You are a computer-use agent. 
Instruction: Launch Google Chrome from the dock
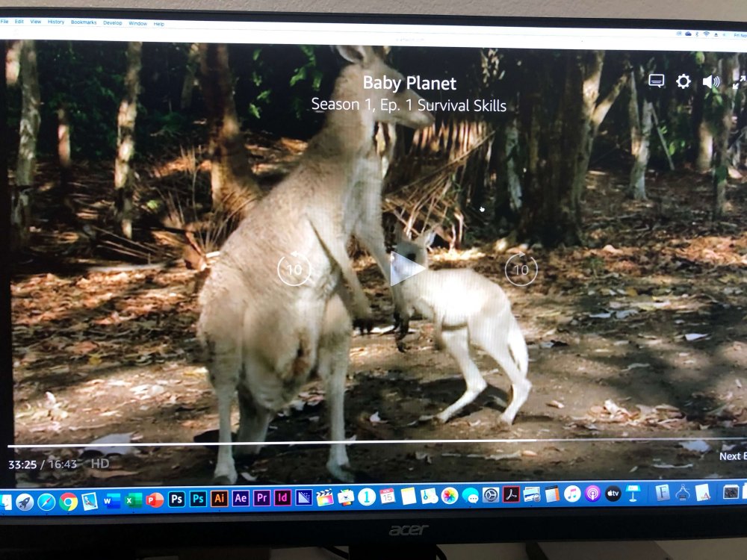(68, 502)
